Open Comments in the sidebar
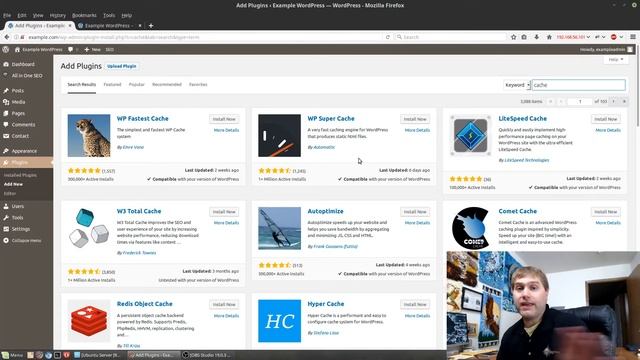This screenshot has width=640, height=360. point(23,124)
